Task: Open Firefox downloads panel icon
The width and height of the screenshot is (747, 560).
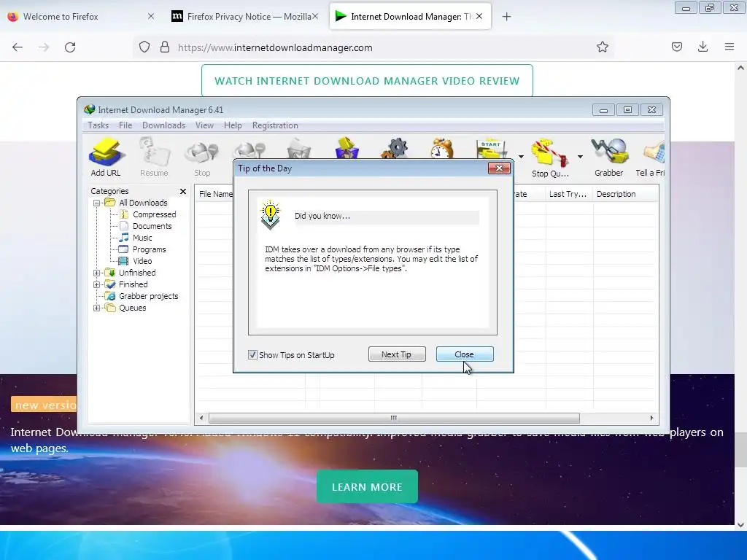Action: click(703, 47)
